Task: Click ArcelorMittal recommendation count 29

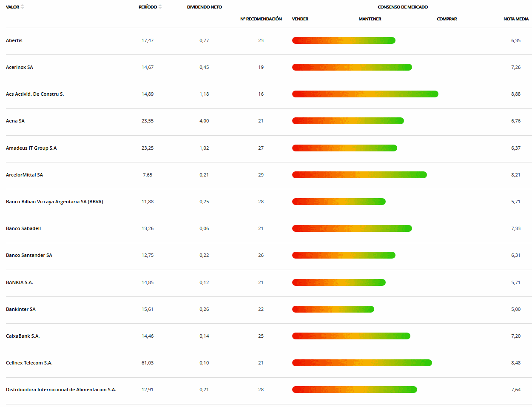Action: click(x=261, y=175)
